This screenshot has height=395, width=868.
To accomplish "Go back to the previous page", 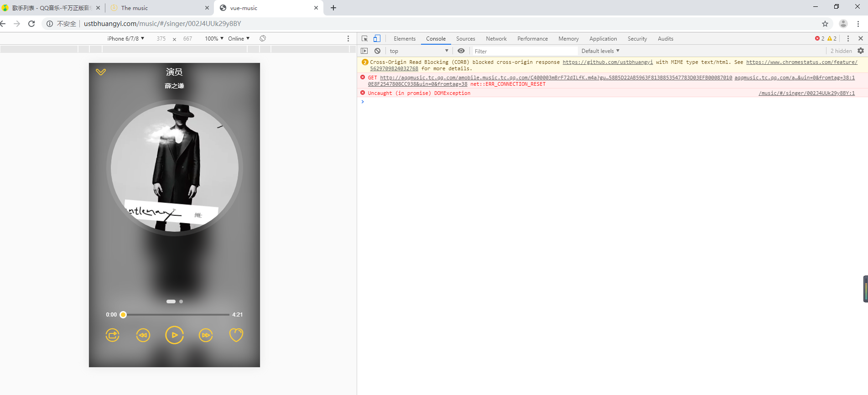I will pyautogui.click(x=3, y=24).
